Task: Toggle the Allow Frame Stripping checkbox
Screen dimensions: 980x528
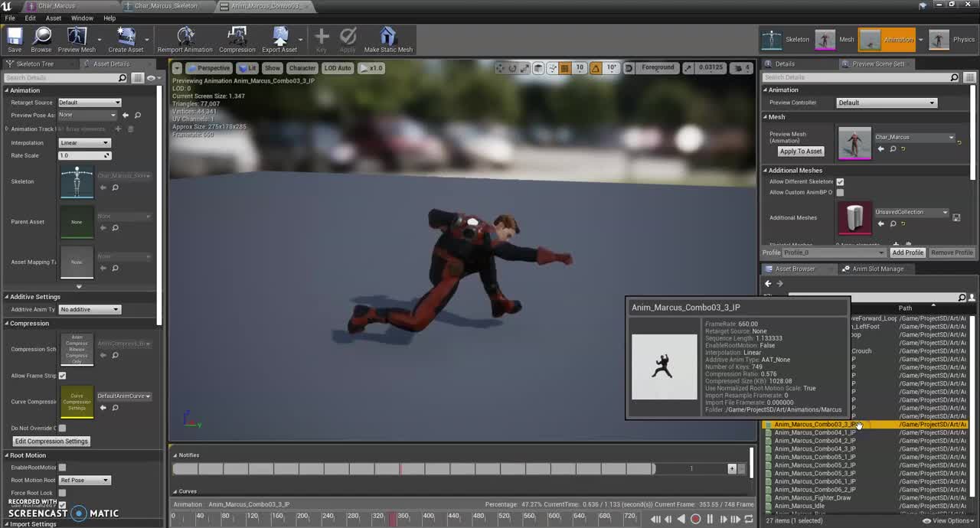Action: click(62, 376)
